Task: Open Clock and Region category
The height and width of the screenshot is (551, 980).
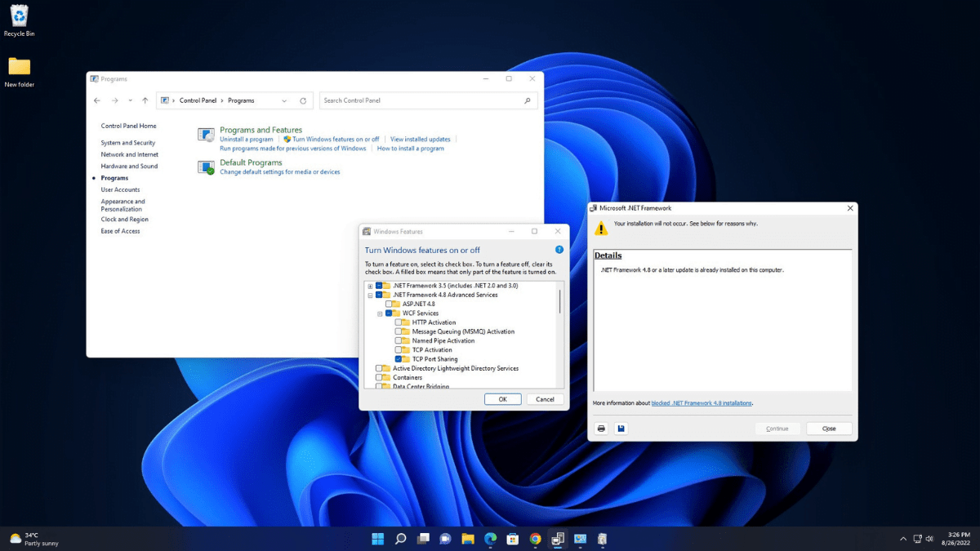Action: (125, 220)
